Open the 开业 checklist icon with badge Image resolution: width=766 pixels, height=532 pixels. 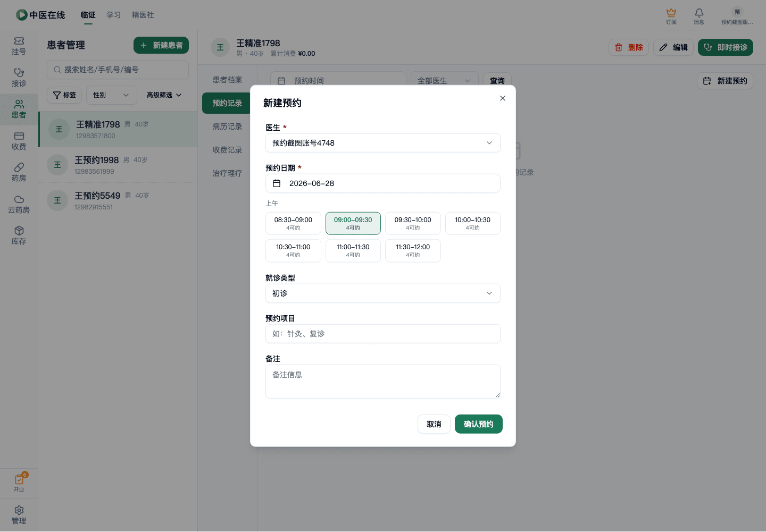pos(19,483)
